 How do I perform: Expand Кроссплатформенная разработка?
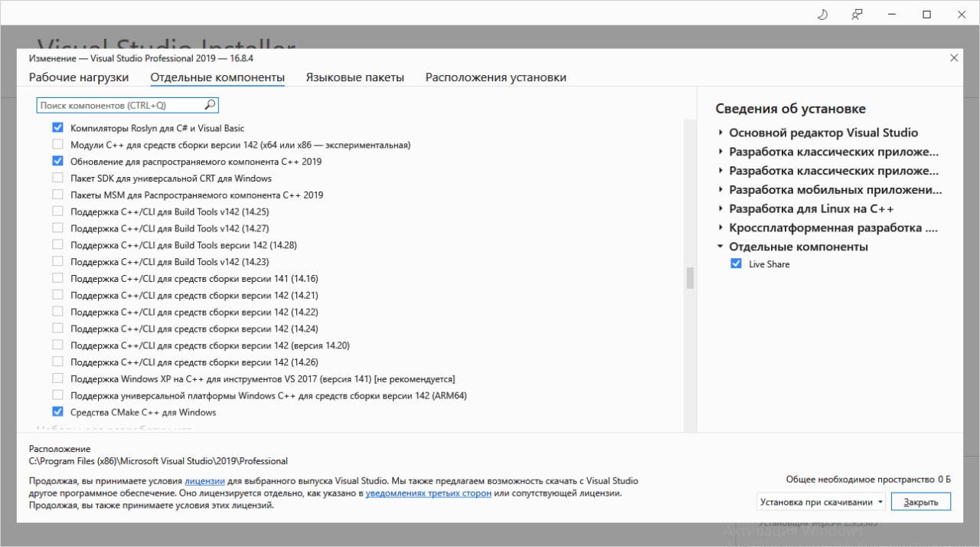(720, 228)
